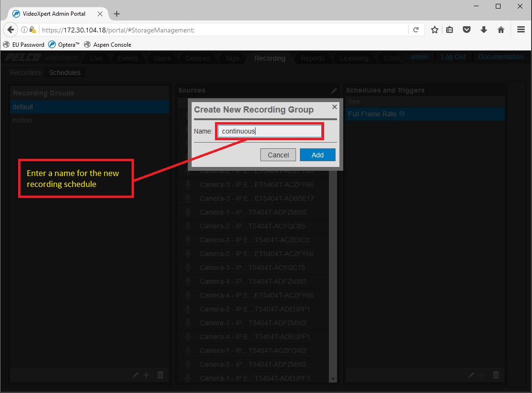
Task: Switch to the Devices tab
Action: click(197, 58)
